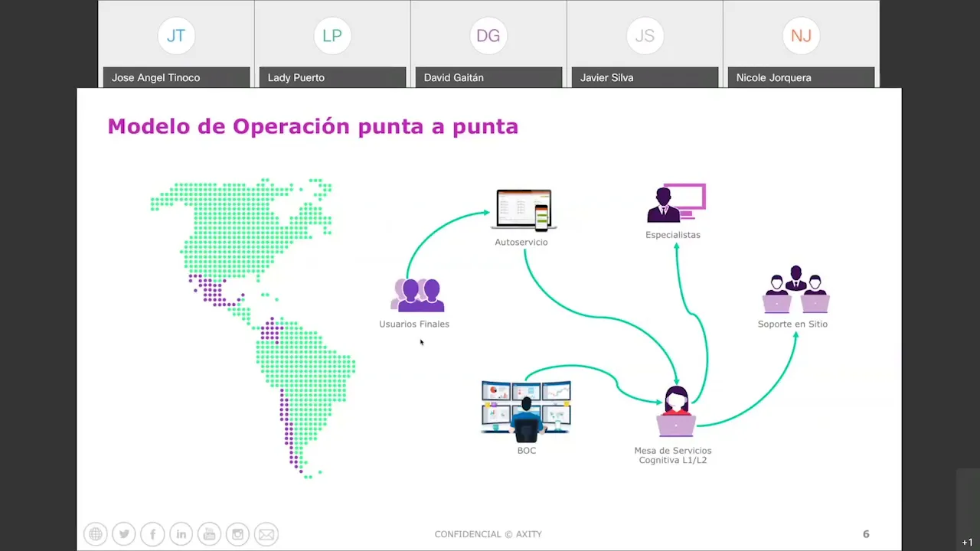Click the DG avatar of David Gaitán
Screen dimensions: 980x551
488,36
